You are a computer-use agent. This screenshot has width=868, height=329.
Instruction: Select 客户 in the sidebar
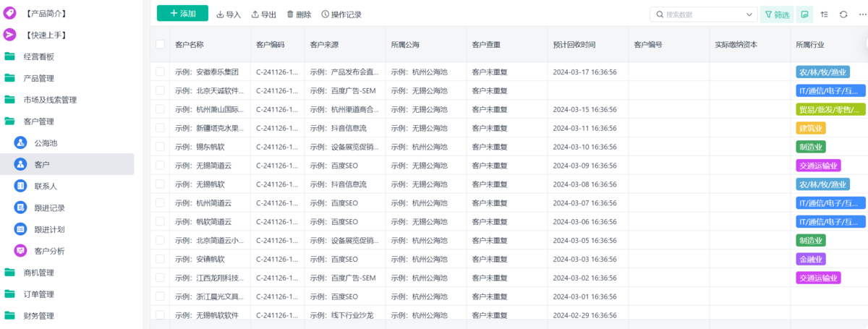point(67,164)
